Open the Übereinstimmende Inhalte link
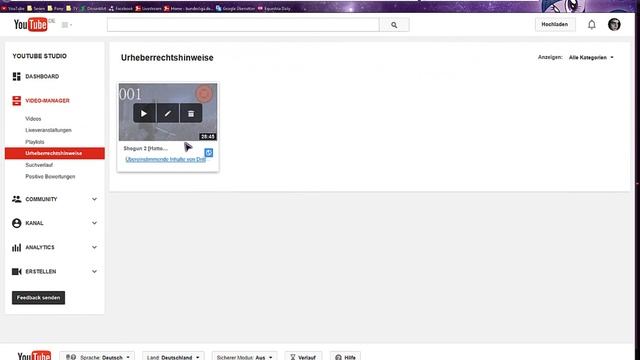The height and width of the screenshot is (360, 640). 165,160
